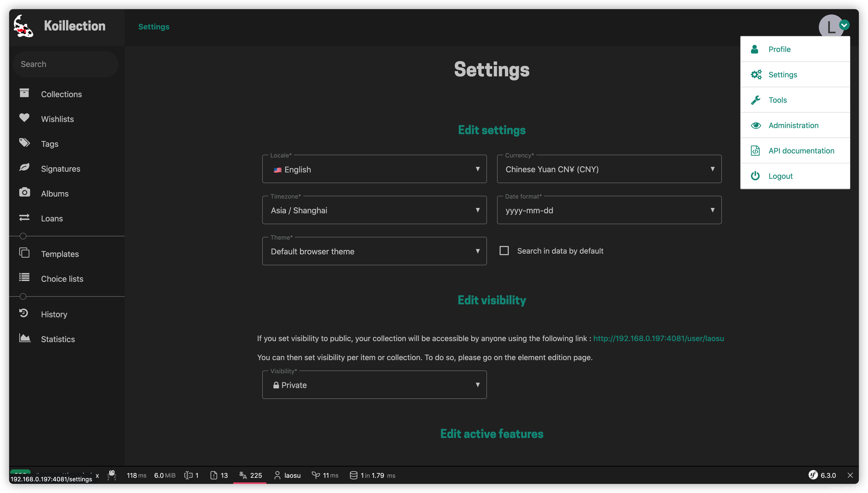Open Collections via its archive box icon
Image resolution: width=868 pixels, height=493 pixels.
tap(24, 93)
